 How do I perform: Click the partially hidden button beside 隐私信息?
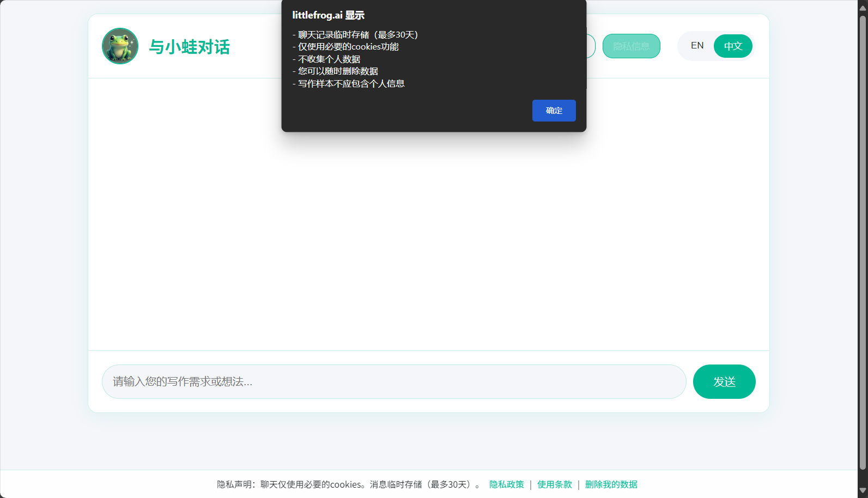pos(591,46)
